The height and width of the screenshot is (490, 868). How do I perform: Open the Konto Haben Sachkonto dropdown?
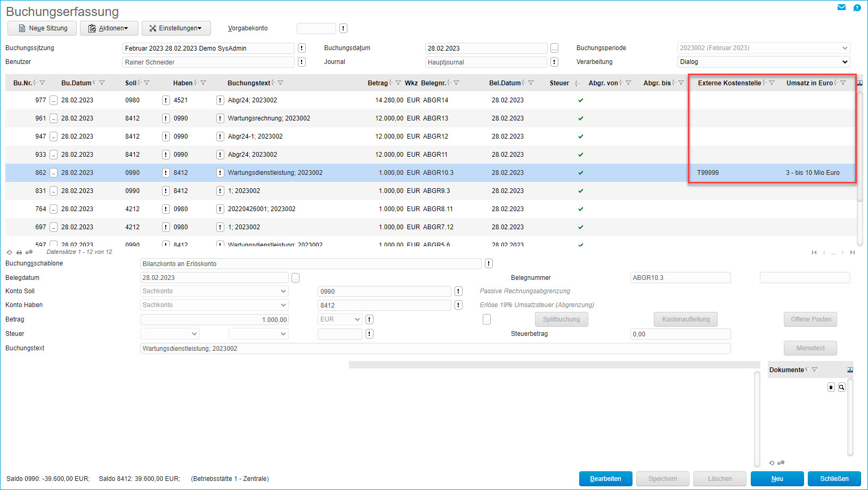pyautogui.click(x=214, y=305)
